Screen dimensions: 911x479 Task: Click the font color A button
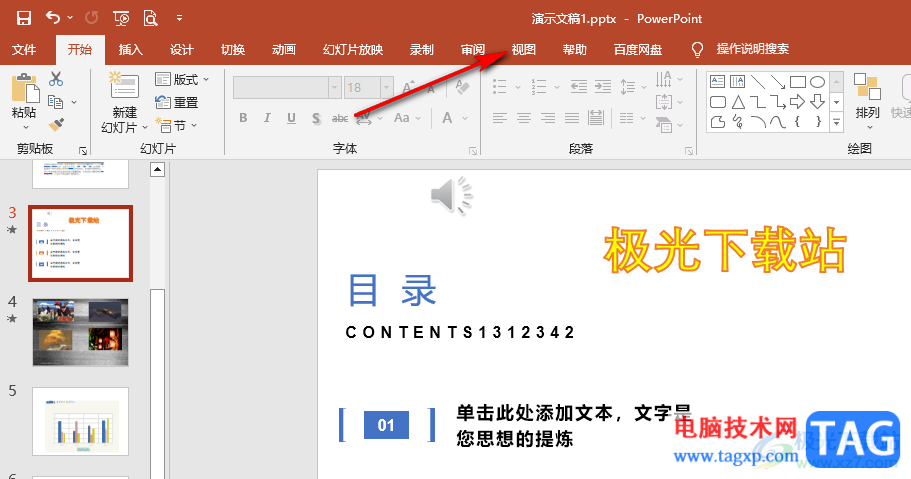pyautogui.click(x=447, y=118)
